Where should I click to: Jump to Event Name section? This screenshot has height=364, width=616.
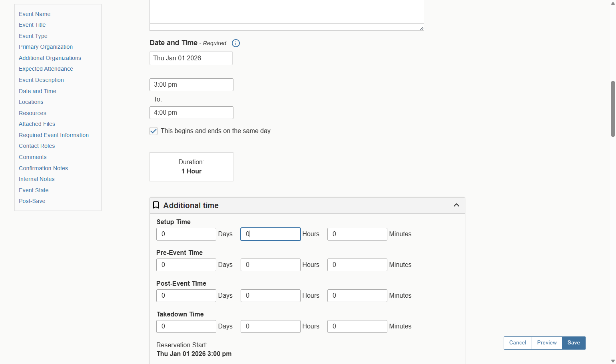point(34,14)
